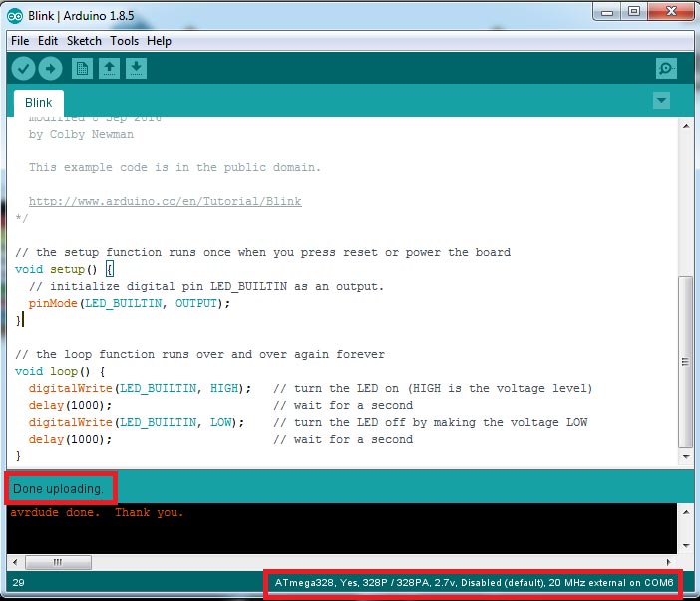Click the 'by Colby Newman' comment

coord(81,135)
